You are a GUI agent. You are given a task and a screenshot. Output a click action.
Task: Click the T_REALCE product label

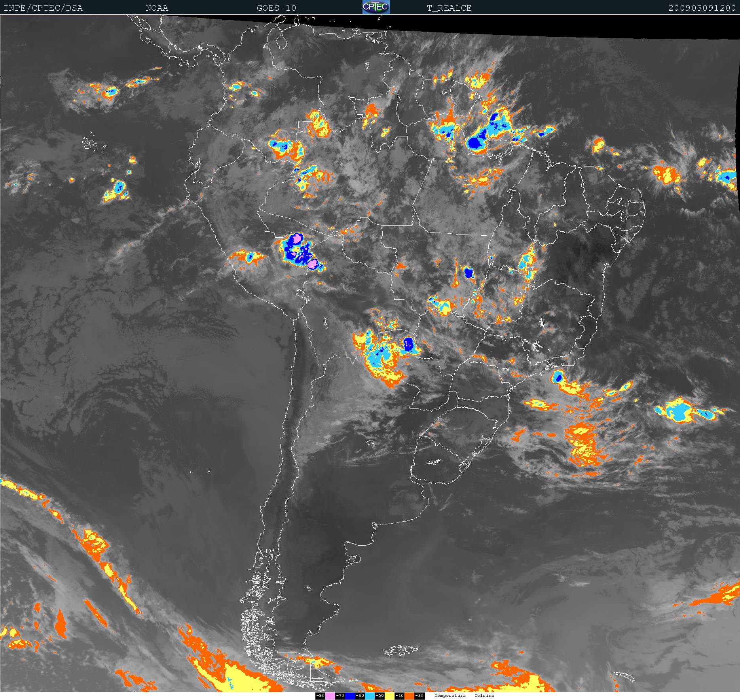tap(449, 8)
